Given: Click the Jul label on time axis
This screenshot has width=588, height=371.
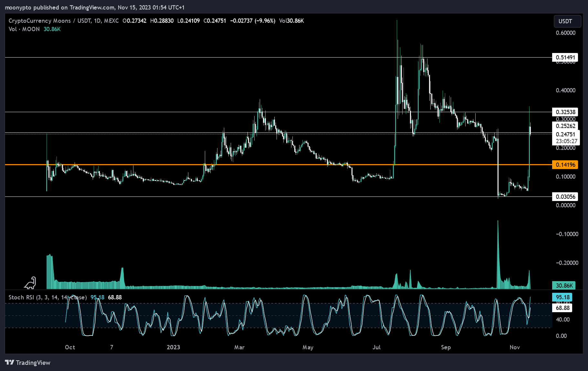Looking at the screenshot, I should point(377,347).
